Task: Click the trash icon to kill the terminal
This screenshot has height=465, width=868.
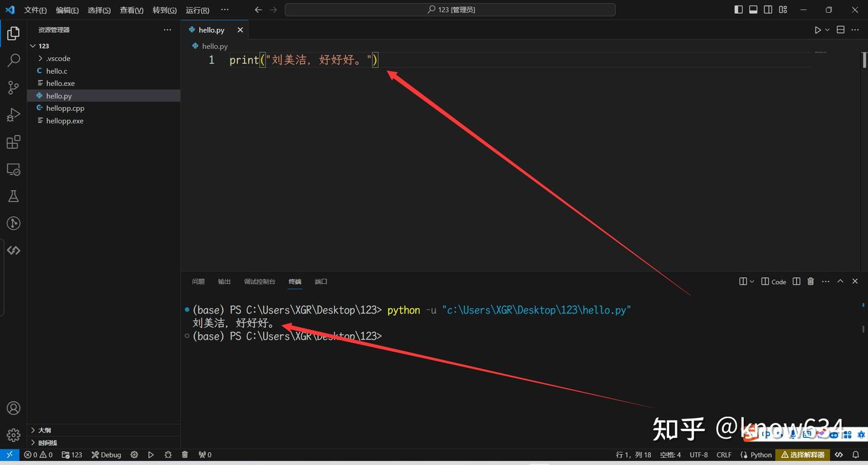Action: (x=810, y=281)
